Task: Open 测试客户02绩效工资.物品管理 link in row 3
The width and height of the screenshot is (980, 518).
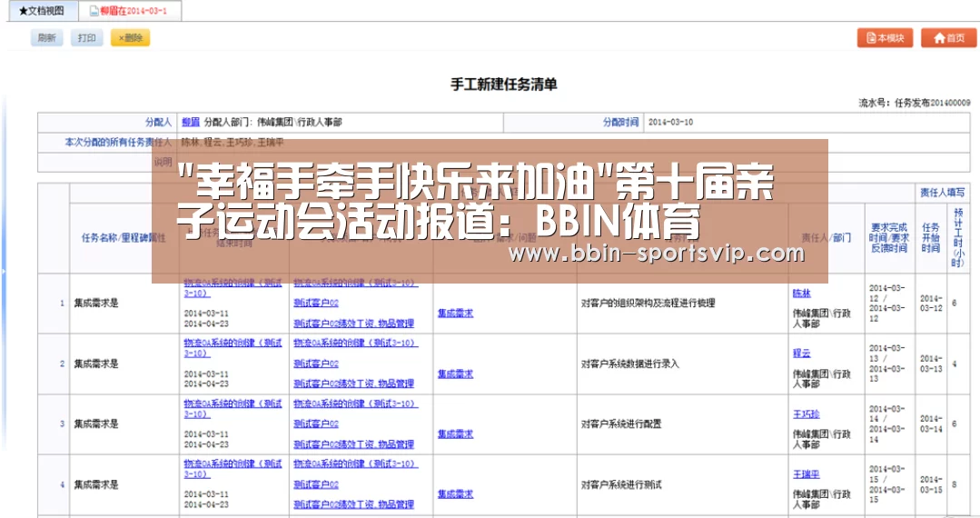Action: pos(353,444)
